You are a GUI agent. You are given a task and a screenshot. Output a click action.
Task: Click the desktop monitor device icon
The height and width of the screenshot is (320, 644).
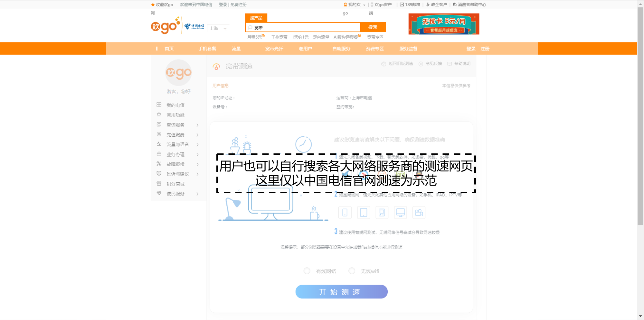(400, 213)
